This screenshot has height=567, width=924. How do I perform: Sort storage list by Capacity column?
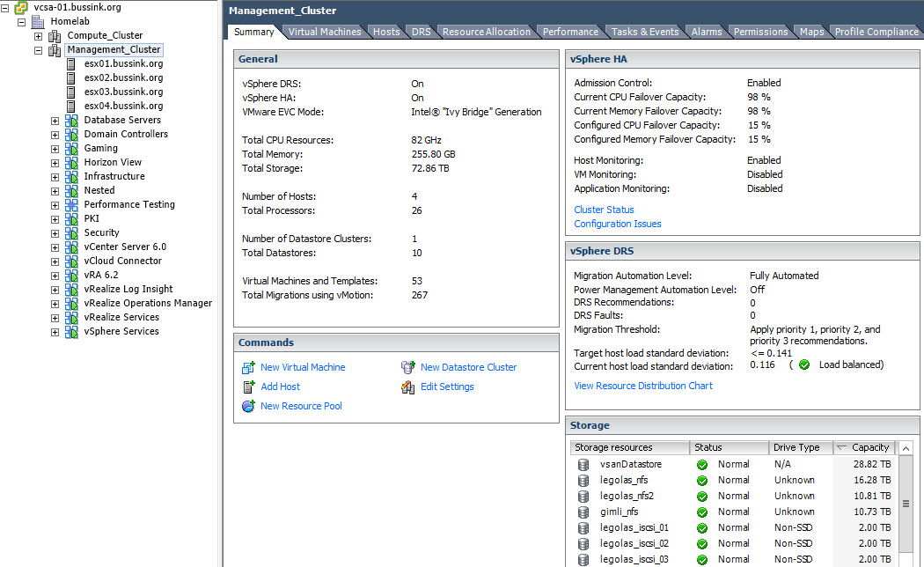(x=864, y=448)
